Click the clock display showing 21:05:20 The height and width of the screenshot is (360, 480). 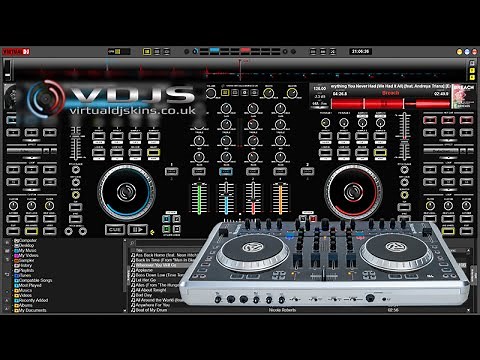click(360, 51)
